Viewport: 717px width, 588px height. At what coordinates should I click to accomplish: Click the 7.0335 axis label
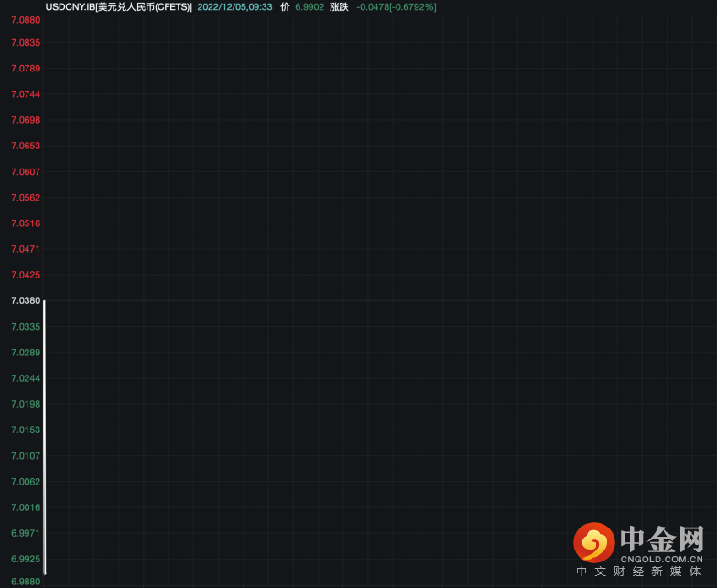pyautogui.click(x=26, y=327)
